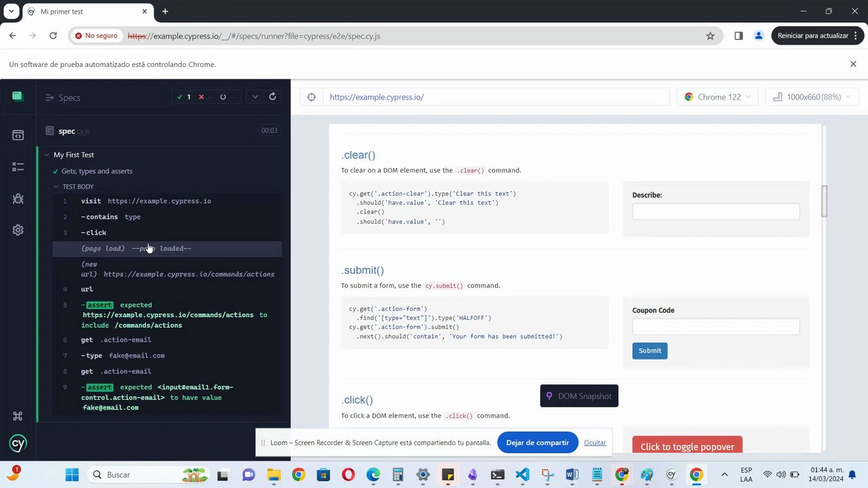Open the Chrome tab search dropdown

pyautogui.click(x=12, y=12)
